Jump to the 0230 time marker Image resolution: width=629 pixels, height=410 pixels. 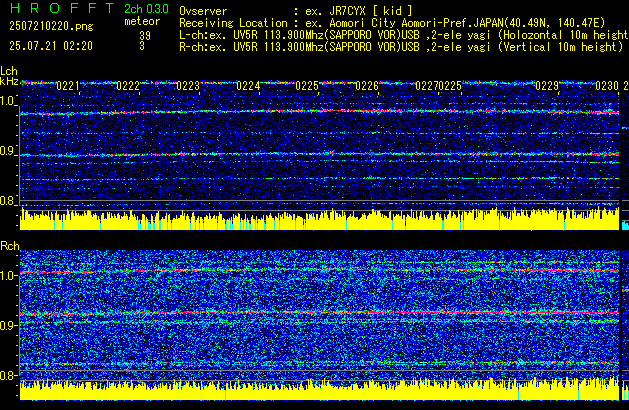pyautogui.click(x=607, y=86)
